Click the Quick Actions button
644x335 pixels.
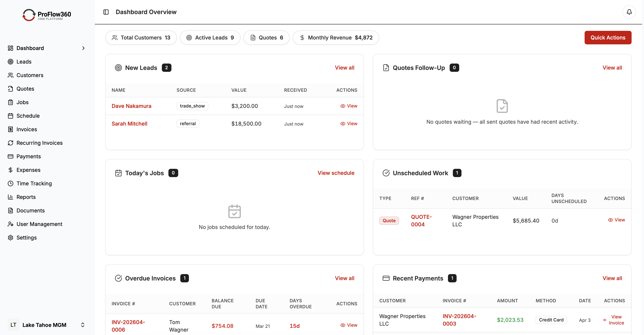pos(608,37)
